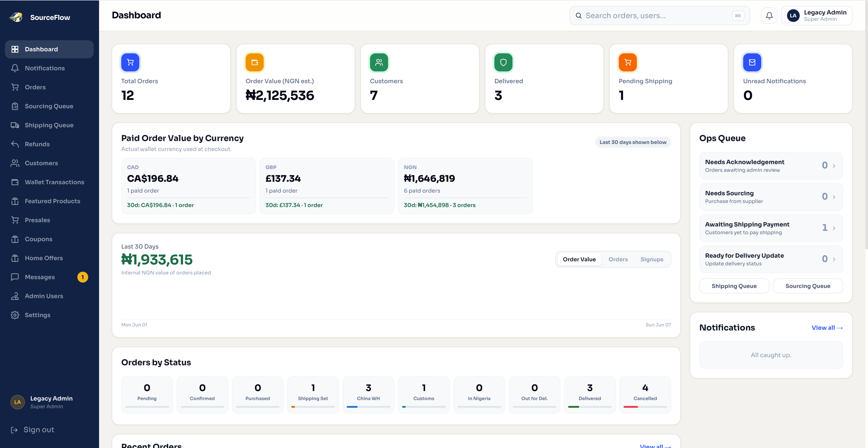The image size is (868, 448).
Task: Click the Delivered green shield icon
Action: (503, 62)
